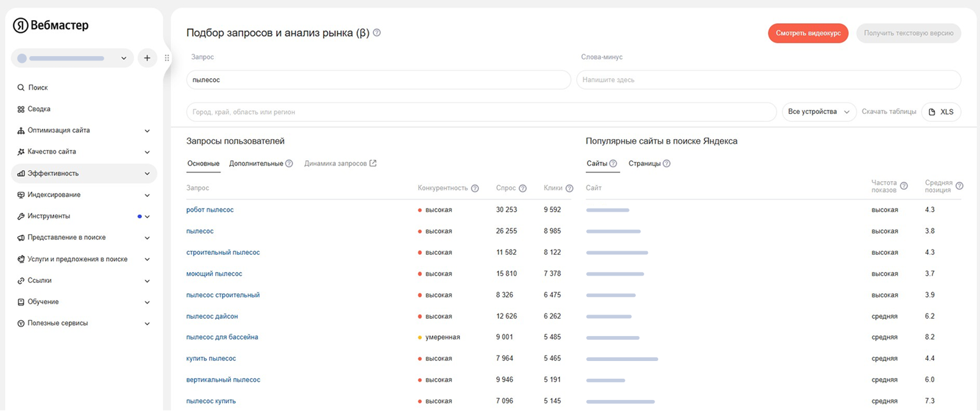980x411 pixels.
Task: Expand Индексирование chevron
Action: [x=147, y=196]
